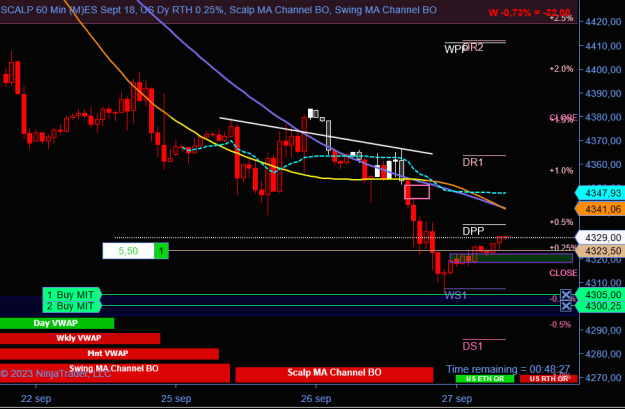
Task: Click the DR2 pivot level label
Action: coord(474,47)
